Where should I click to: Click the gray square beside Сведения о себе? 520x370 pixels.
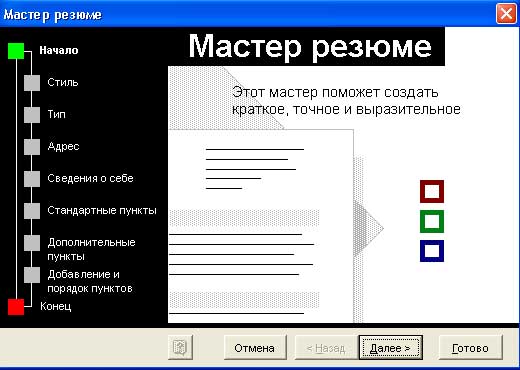pos(32,179)
